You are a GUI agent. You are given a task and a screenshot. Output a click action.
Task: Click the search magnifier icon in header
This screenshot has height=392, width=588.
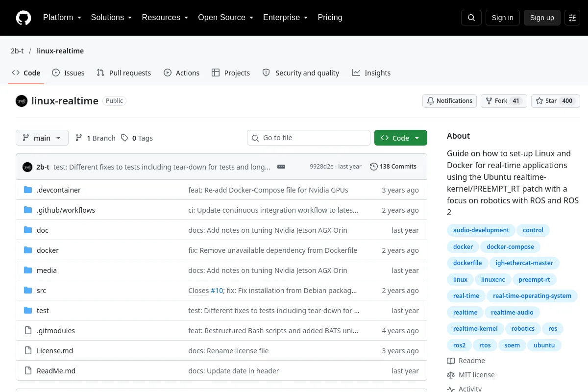tap(471, 18)
